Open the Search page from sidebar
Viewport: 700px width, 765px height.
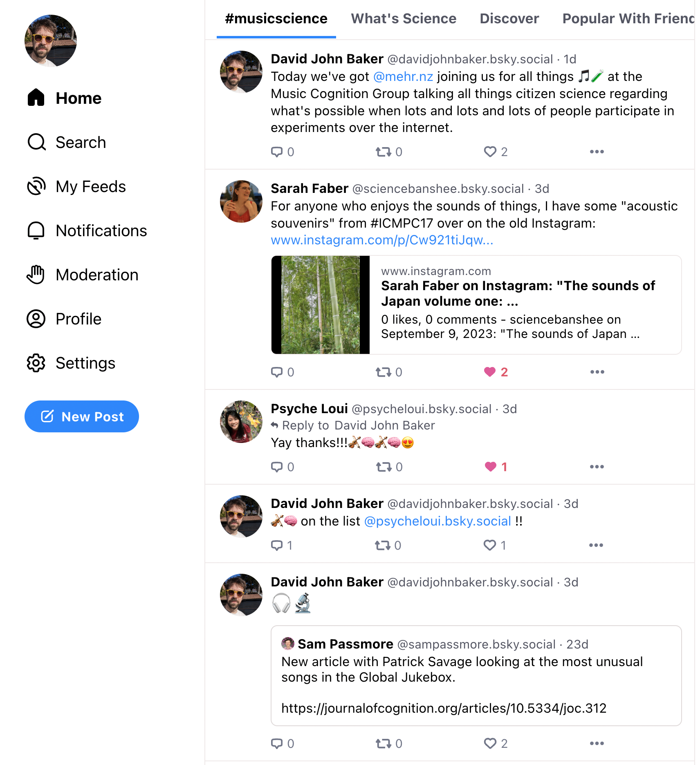pyautogui.click(x=67, y=142)
